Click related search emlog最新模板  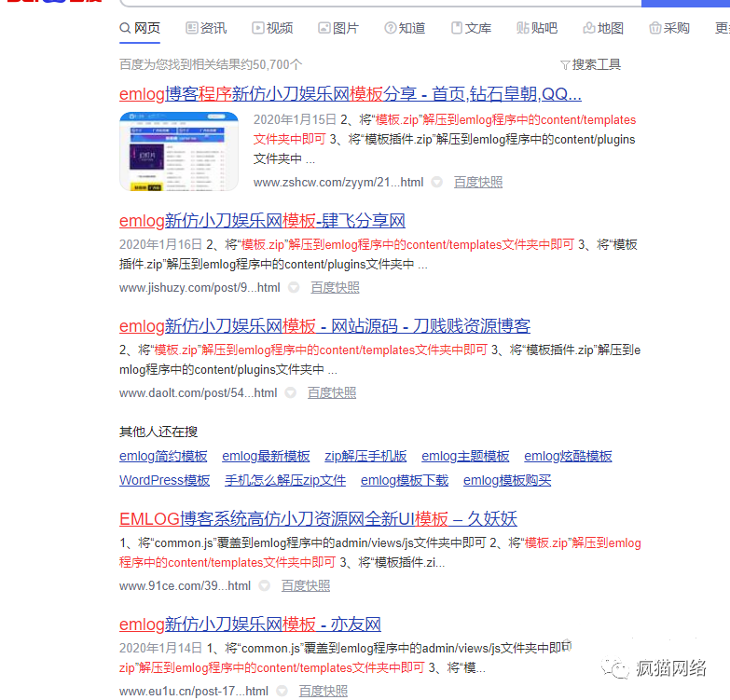[266, 456]
